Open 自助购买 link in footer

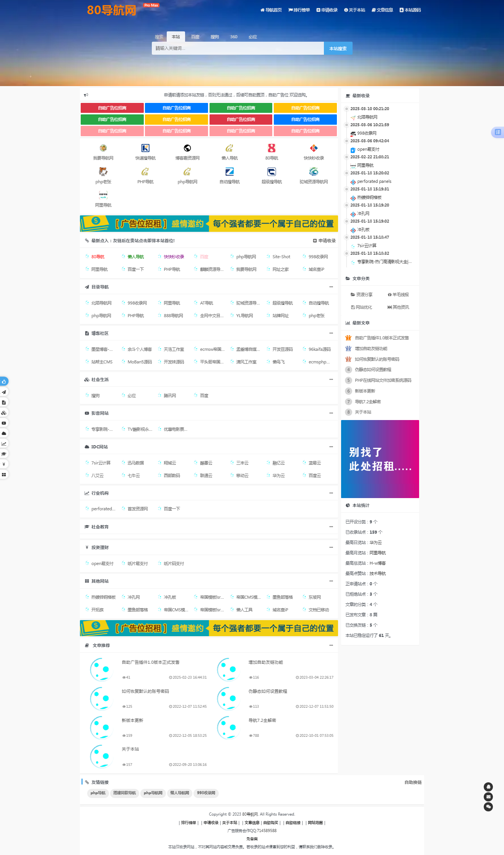pyautogui.click(x=271, y=822)
